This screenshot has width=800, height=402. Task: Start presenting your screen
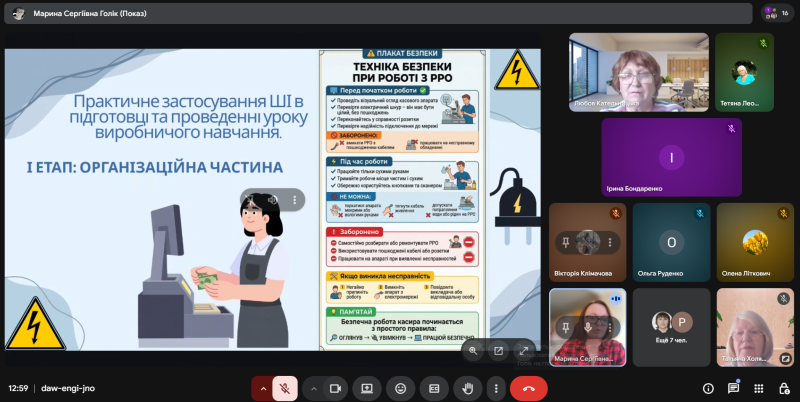click(367, 389)
